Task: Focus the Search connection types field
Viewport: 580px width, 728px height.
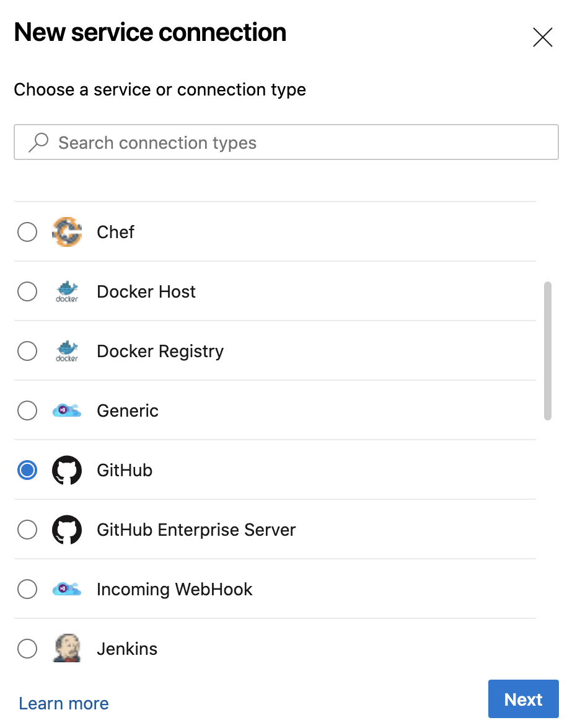Action: pyautogui.click(x=297, y=143)
